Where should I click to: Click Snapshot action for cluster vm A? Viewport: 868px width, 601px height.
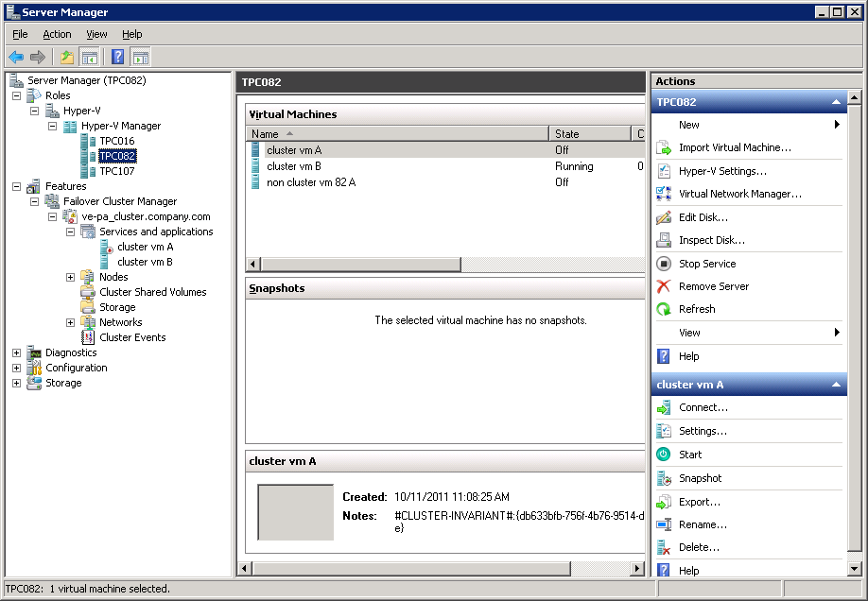pyautogui.click(x=701, y=478)
